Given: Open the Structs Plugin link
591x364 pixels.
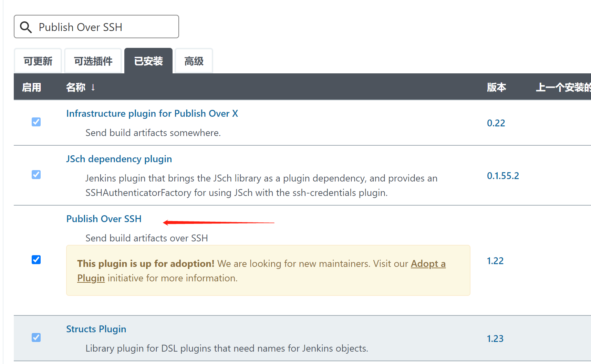Looking at the screenshot, I should pyautogui.click(x=96, y=329).
